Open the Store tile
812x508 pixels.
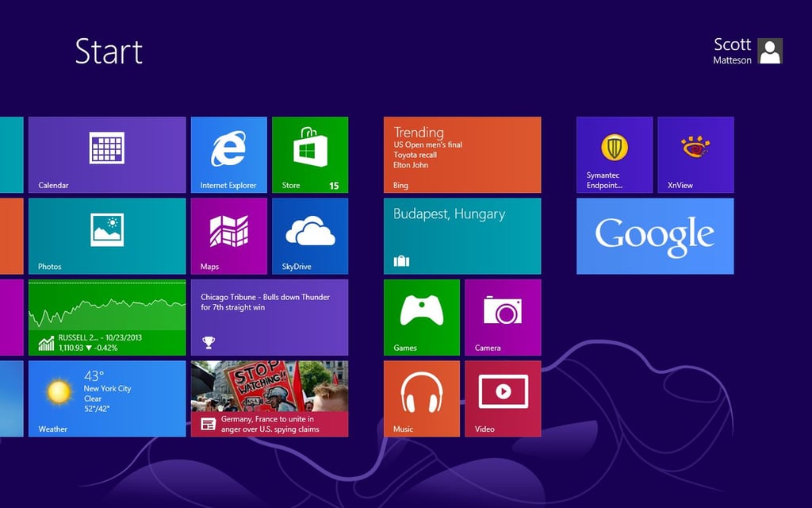tap(310, 155)
